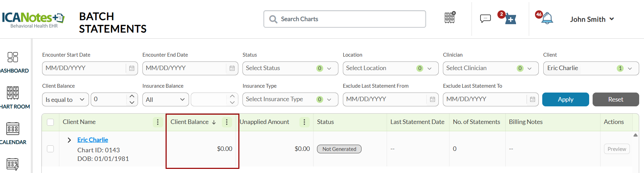Click the Search Charts field

click(x=345, y=19)
